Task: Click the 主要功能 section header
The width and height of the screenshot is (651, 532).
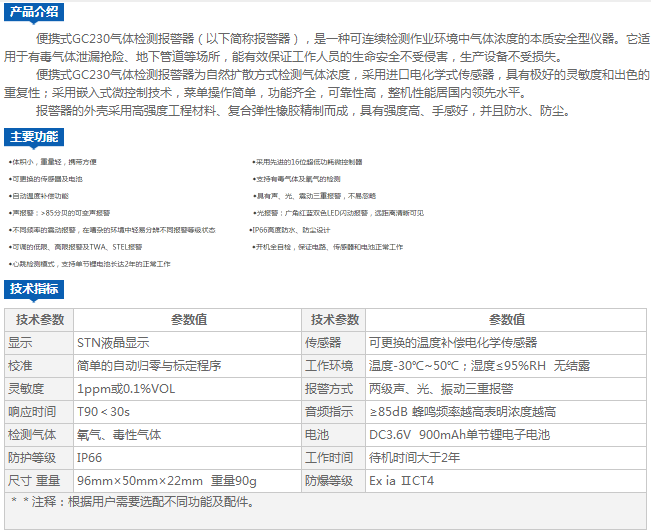Action: pyautogui.click(x=34, y=137)
